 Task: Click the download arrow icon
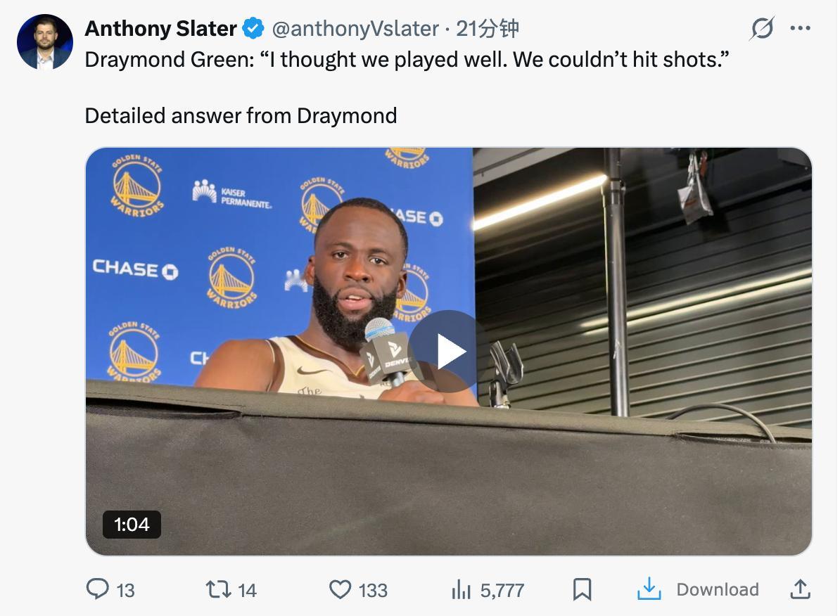coord(649,589)
